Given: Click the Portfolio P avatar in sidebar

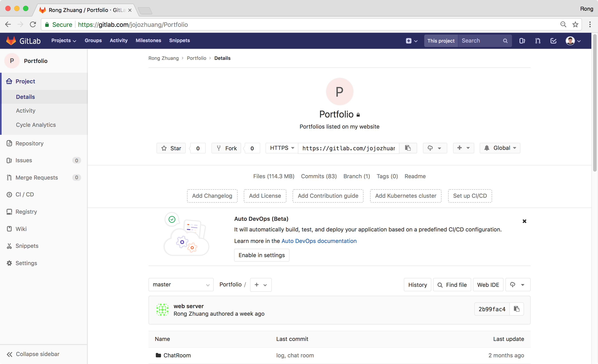Looking at the screenshot, I should click(12, 61).
